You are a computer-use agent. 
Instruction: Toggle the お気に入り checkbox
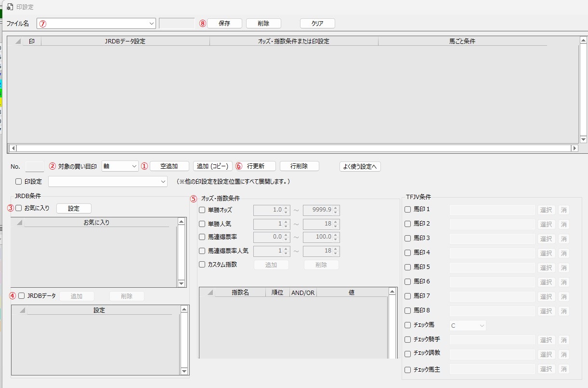point(19,208)
